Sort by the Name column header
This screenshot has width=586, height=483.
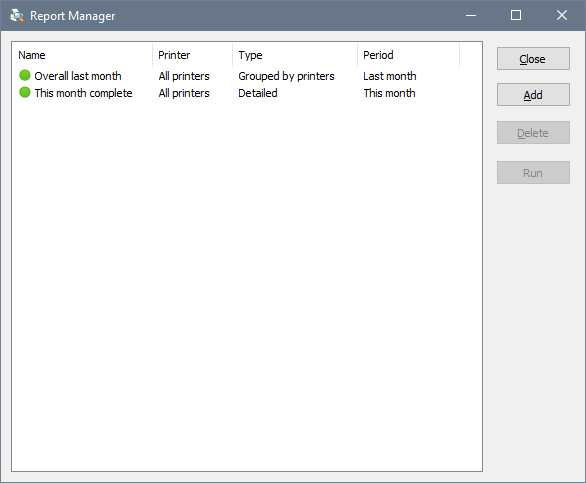pyautogui.click(x=83, y=55)
